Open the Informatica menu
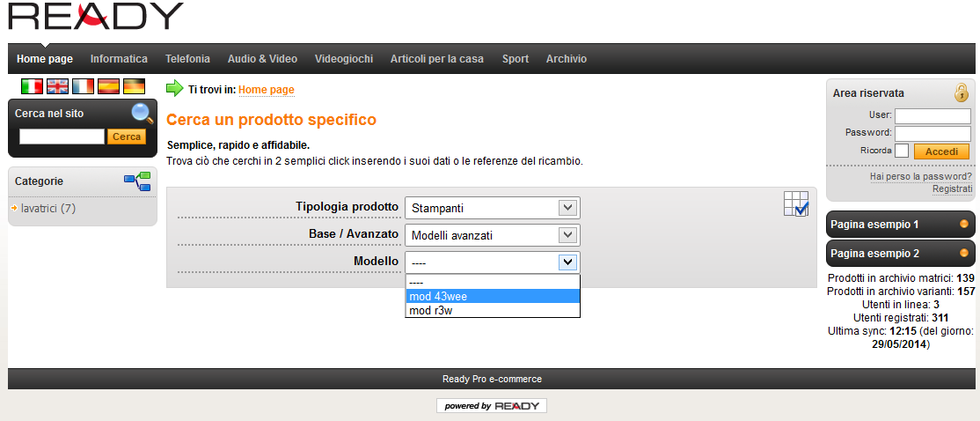The image size is (980, 421). tap(119, 59)
